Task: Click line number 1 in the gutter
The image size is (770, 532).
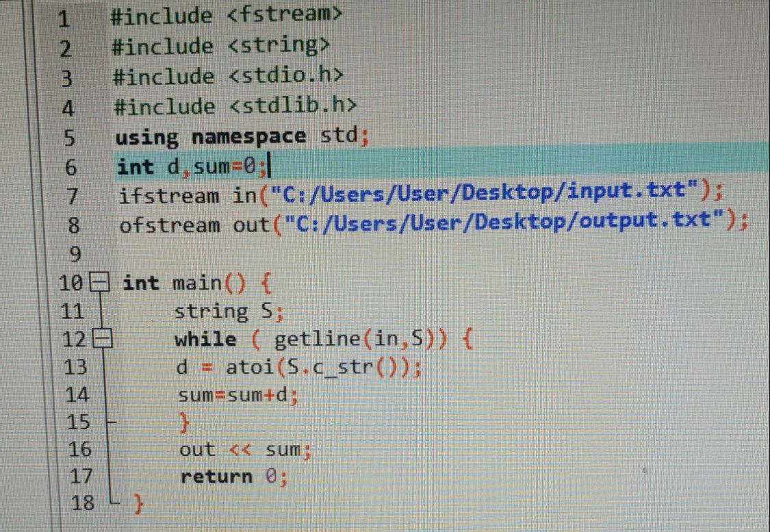Action: tap(64, 20)
